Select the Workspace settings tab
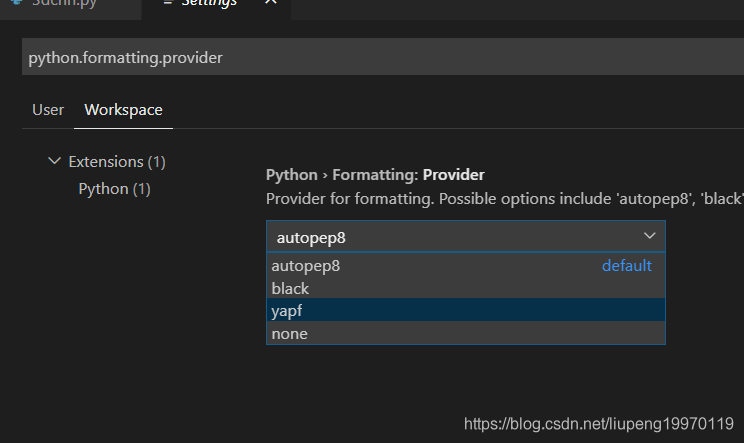 (123, 110)
